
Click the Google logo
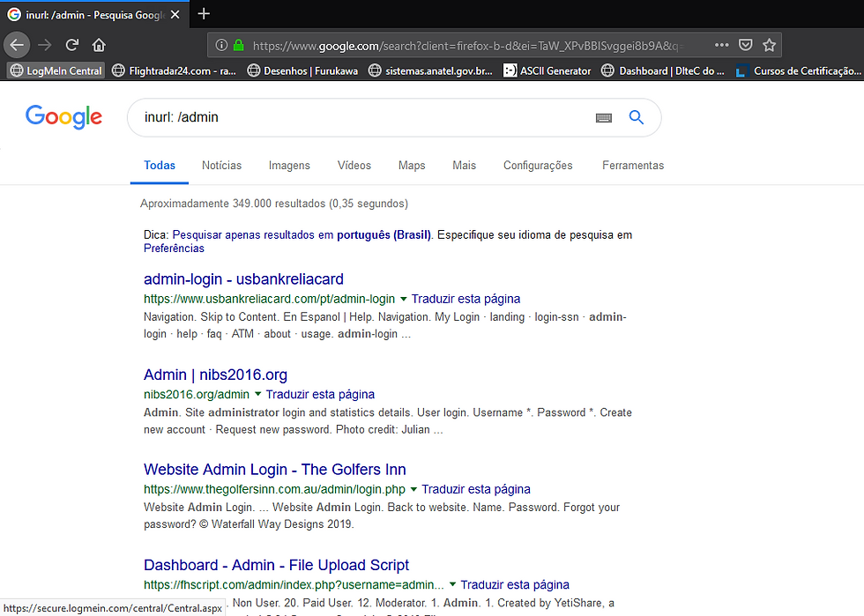click(x=63, y=116)
